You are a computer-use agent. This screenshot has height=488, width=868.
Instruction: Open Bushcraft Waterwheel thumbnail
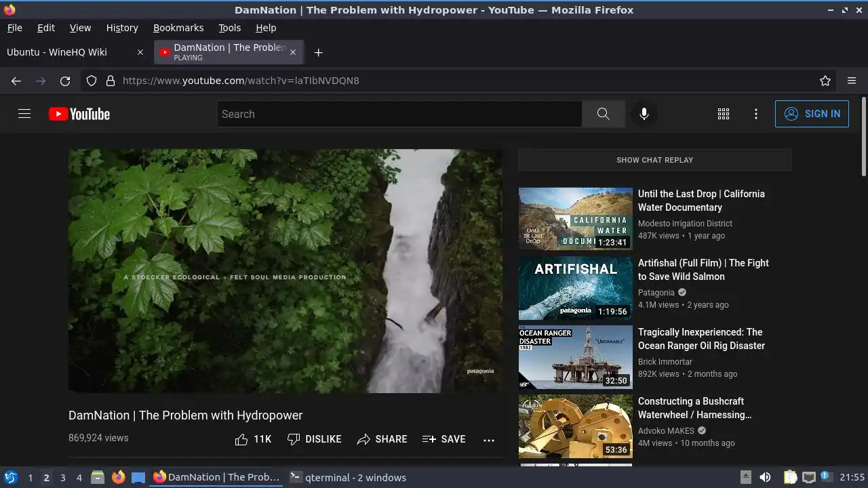[x=575, y=426]
